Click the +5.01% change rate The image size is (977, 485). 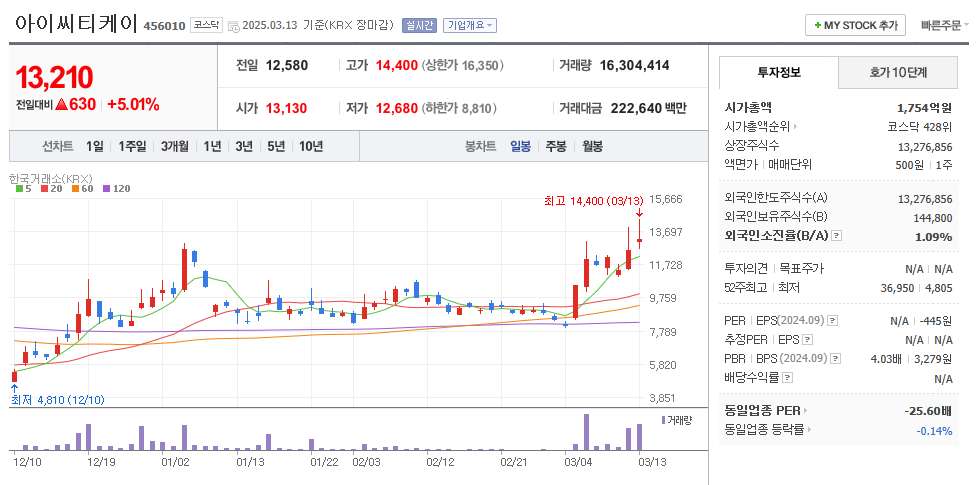(x=133, y=104)
